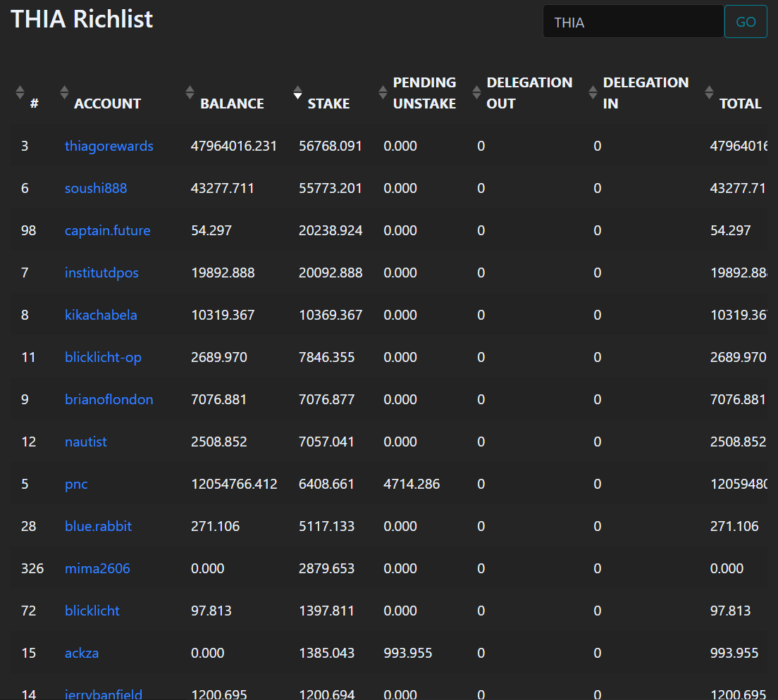
Task: Select stake value 10369.367
Action: coord(331,315)
